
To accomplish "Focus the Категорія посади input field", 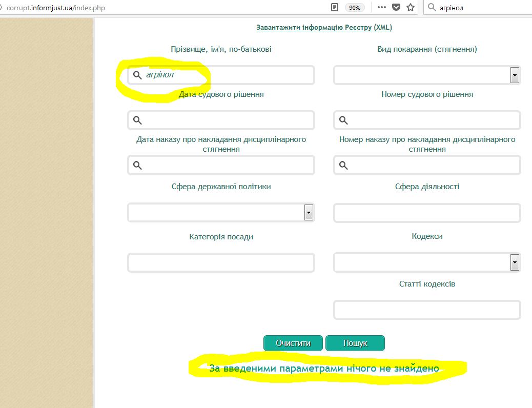I will [221, 262].
